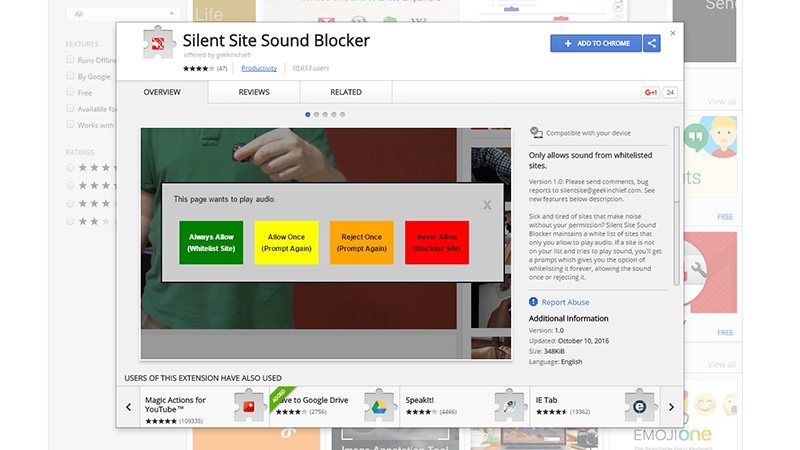
Task: Click the IE Tab extension title
Action: click(546, 400)
